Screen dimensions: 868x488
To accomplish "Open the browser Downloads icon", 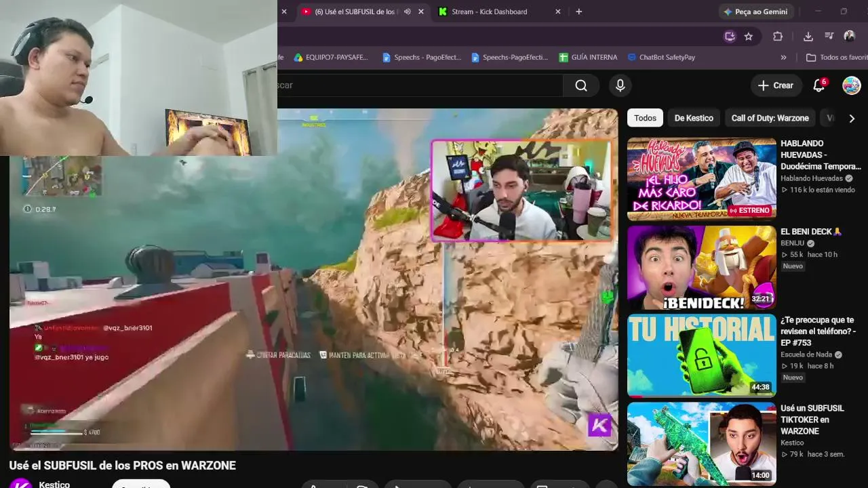I will pyautogui.click(x=808, y=37).
